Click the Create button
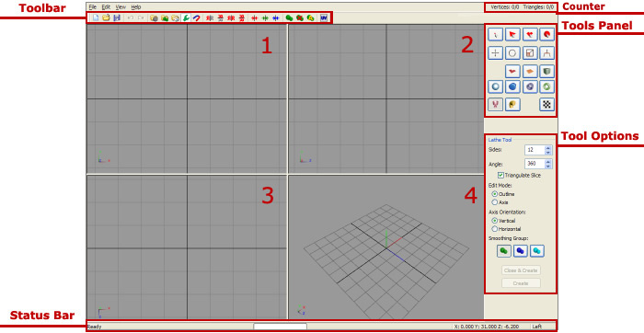The width and height of the screenshot is (644, 333). coord(521,283)
